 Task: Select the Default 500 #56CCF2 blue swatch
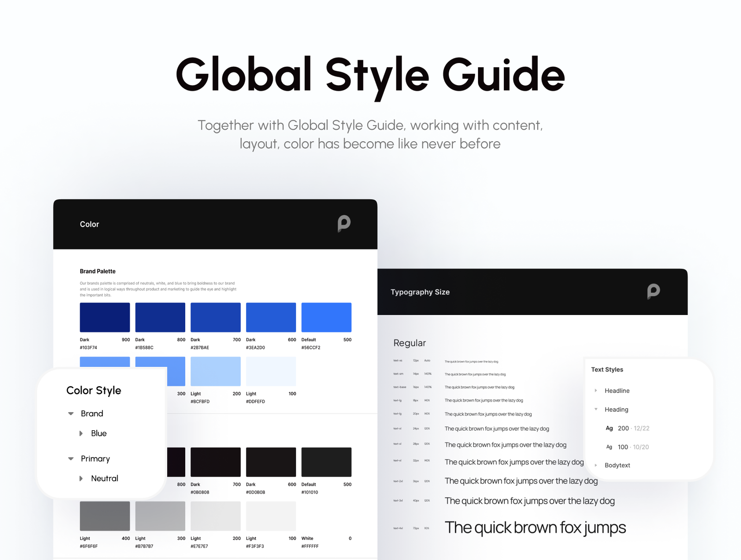coord(327,317)
